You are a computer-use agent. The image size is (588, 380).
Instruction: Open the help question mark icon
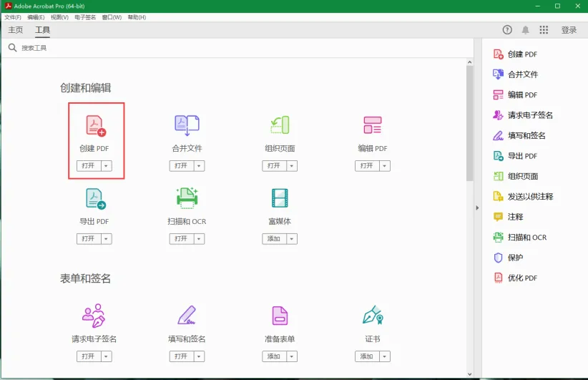click(507, 29)
